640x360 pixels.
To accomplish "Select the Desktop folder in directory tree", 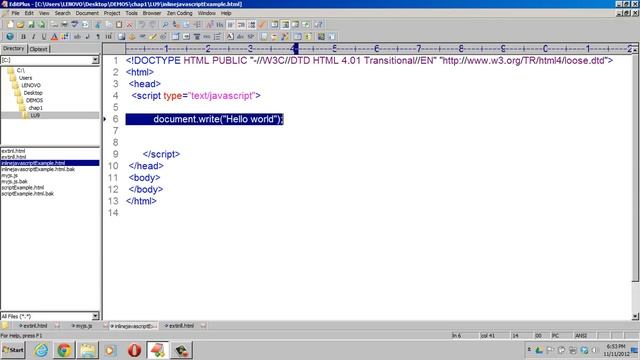I will [33, 93].
